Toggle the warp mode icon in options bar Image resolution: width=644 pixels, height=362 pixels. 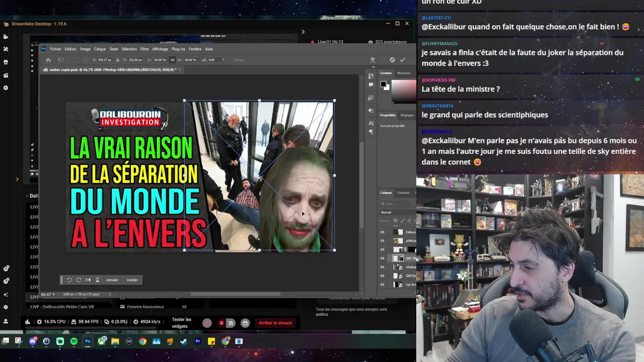click(x=373, y=60)
